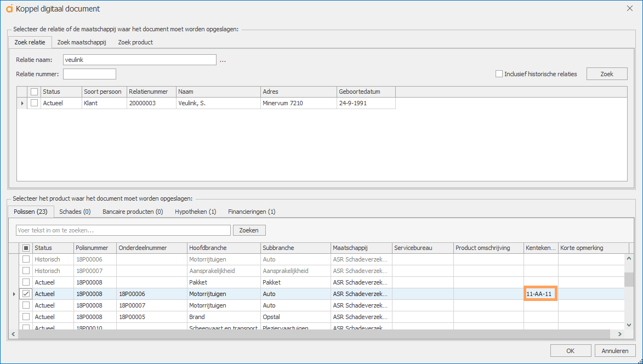Sort policies by the Product omschrijving column
Screen dimensions: 643x364
[x=489, y=248]
